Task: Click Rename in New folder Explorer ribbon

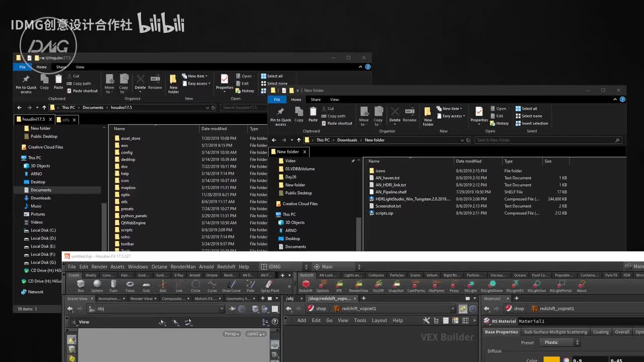Action: 410,115
